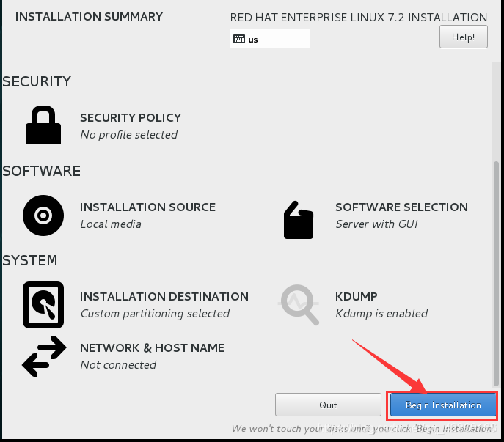Click the SYSTEM section heading
The width and height of the screenshot is (504, 442).
(x=30, y=260)
